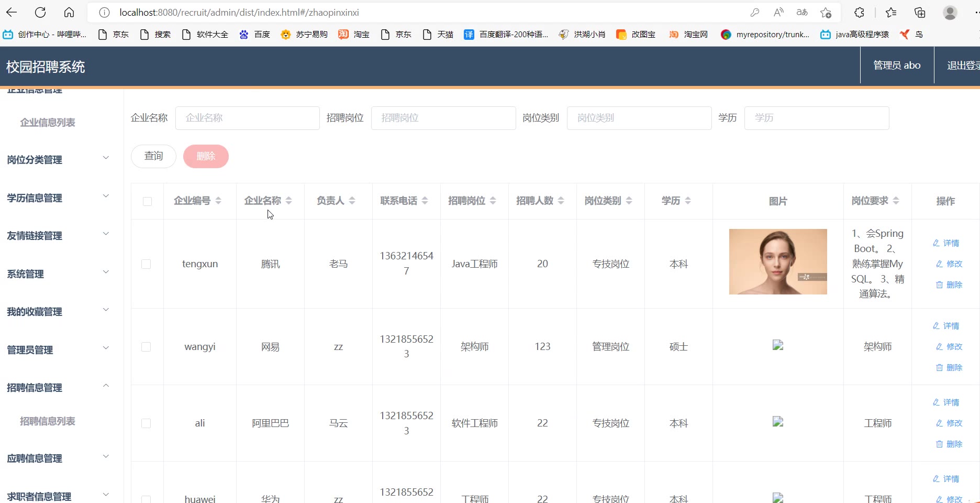Open 创作中心 - 哔哩哔哩 bookmark
Image resolution: width=980 pixels, height=503 pixels.
click(45, 35)
